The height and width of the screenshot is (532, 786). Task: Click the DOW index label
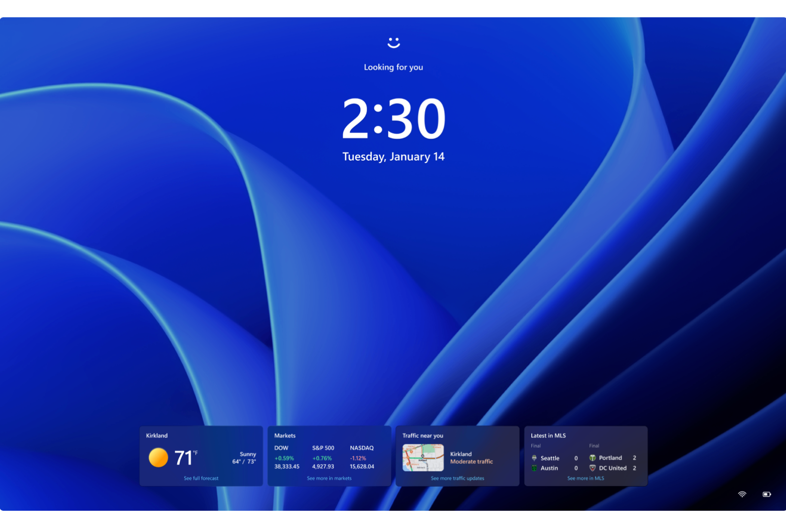281,448
